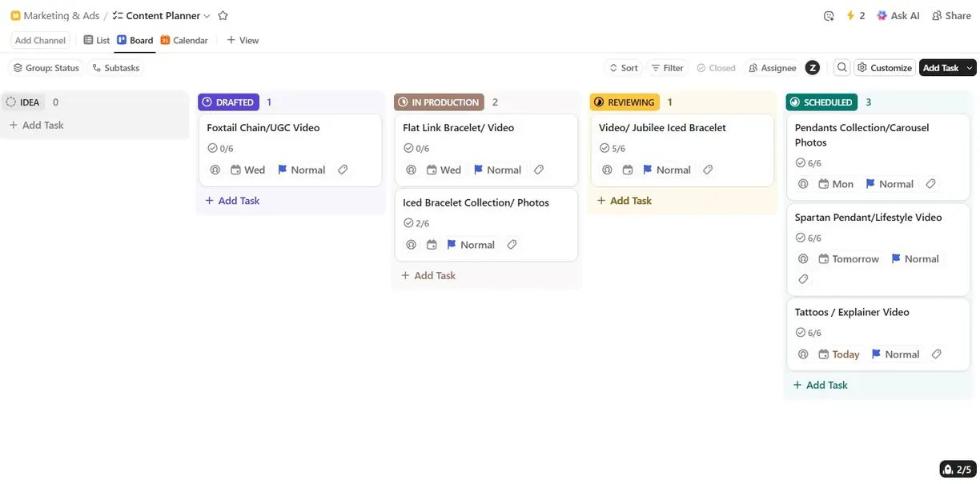Open the Add Task dropdown arrow
This screenshot has height=484, width=980.
(x=970, y=68)
